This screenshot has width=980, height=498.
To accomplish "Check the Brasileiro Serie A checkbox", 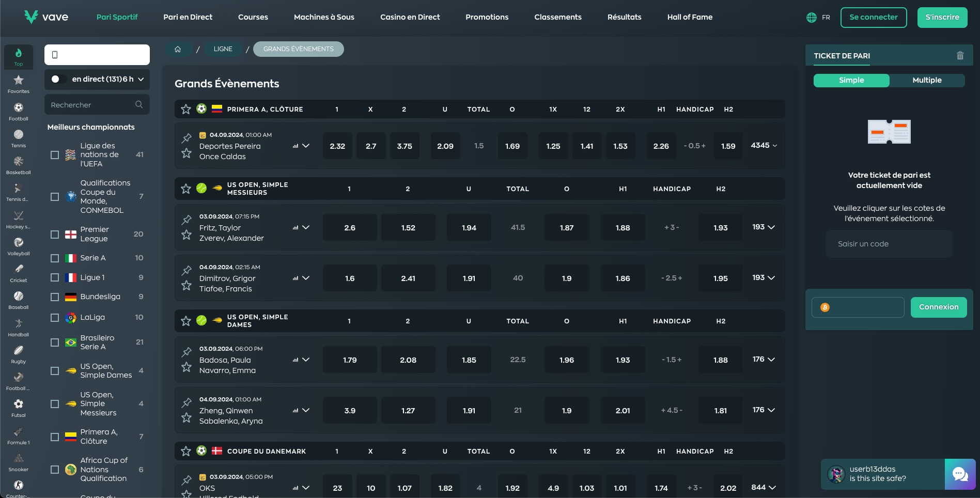I will pyautogui.click(x=55, y=343).
